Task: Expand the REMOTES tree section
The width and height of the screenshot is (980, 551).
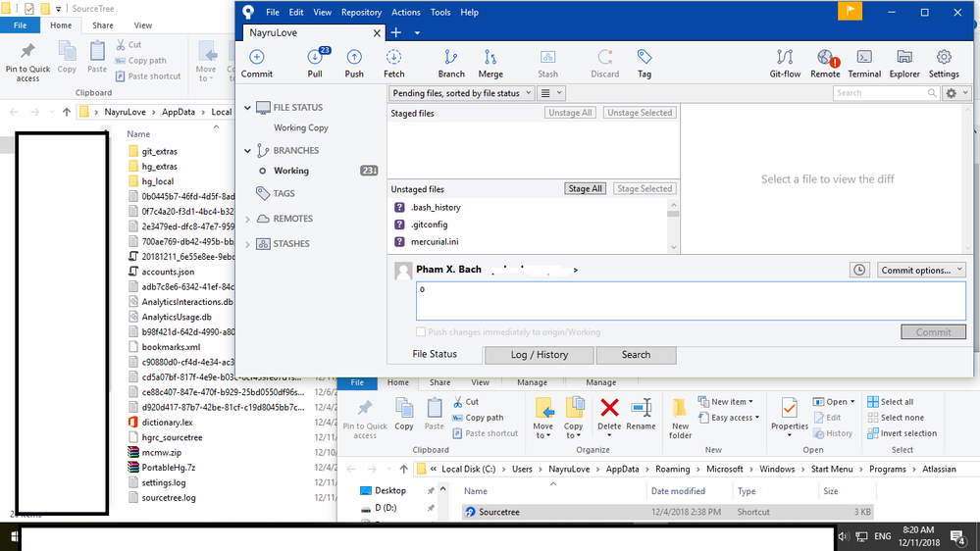Action: click(x=247, y=219)
